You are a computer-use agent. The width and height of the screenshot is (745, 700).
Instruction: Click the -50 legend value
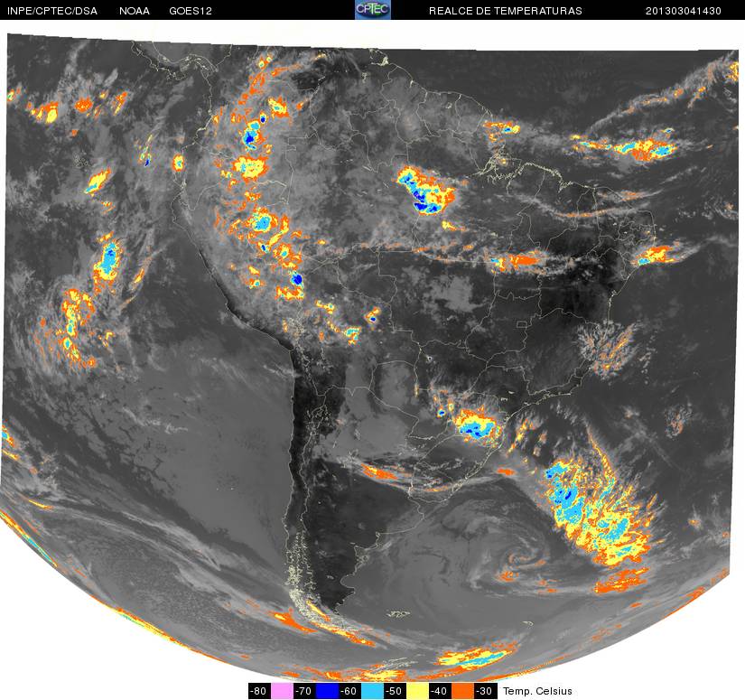click(x=396, y=691)
